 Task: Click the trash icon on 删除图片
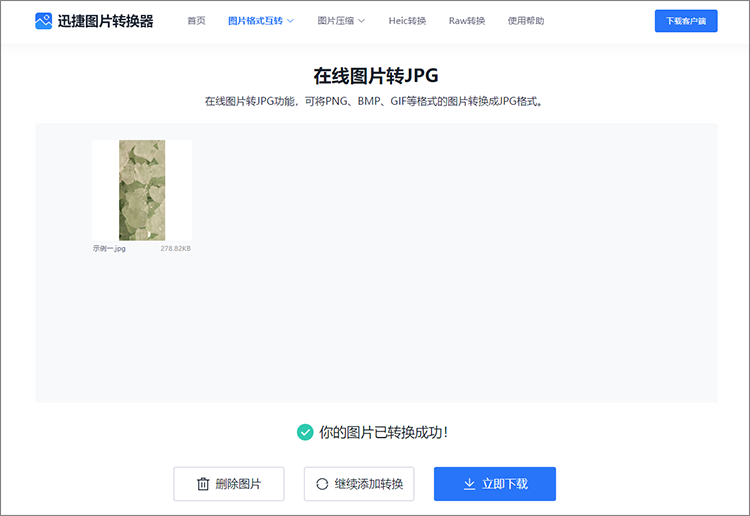pyautogui.click(x=203, y=484)
